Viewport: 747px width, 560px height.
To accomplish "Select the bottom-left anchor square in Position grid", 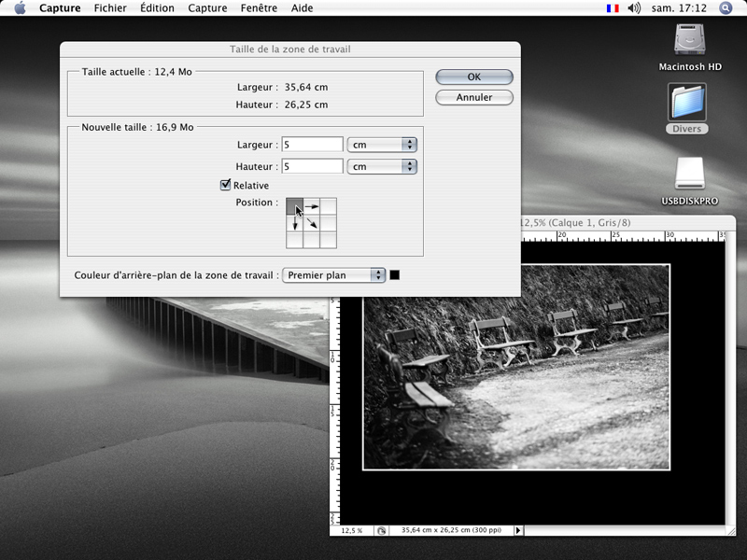I will pos(294,240).
